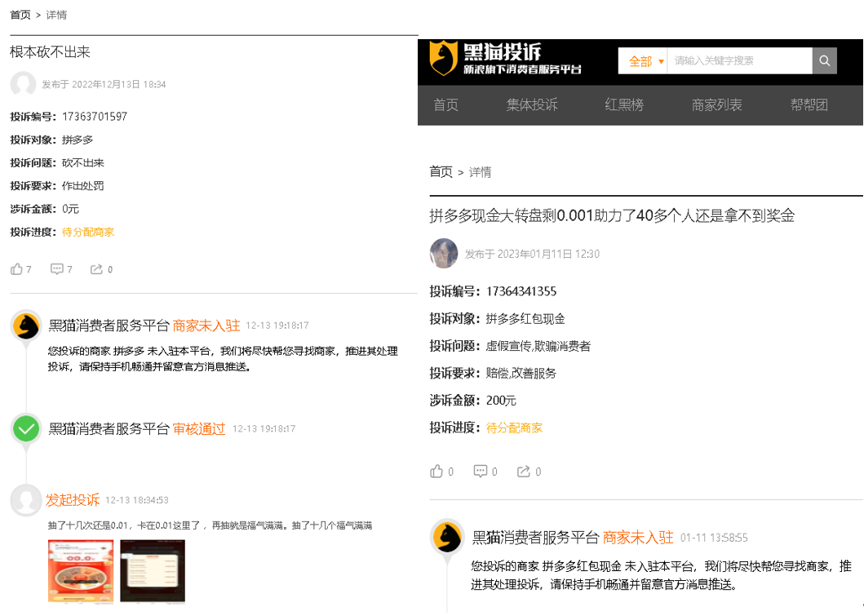
Task: Click 待分配商家 status for complaint 17364341355
Action: [x=514, y=428]
